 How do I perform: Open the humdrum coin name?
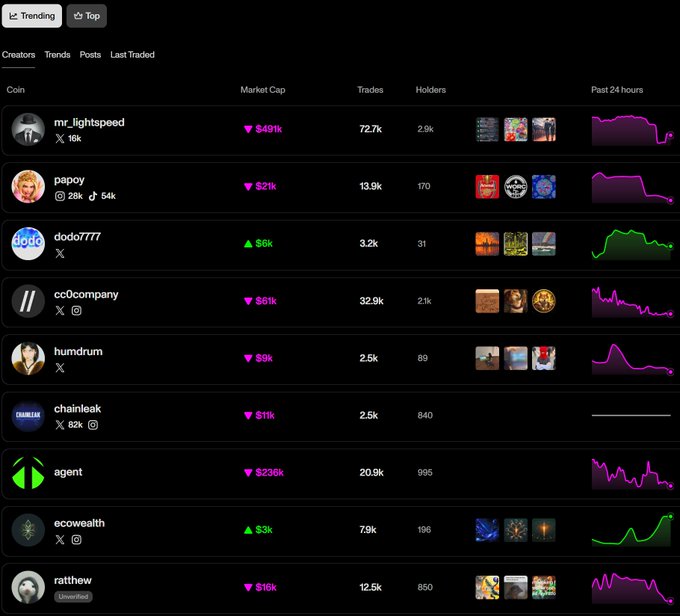tap(78, 351)
